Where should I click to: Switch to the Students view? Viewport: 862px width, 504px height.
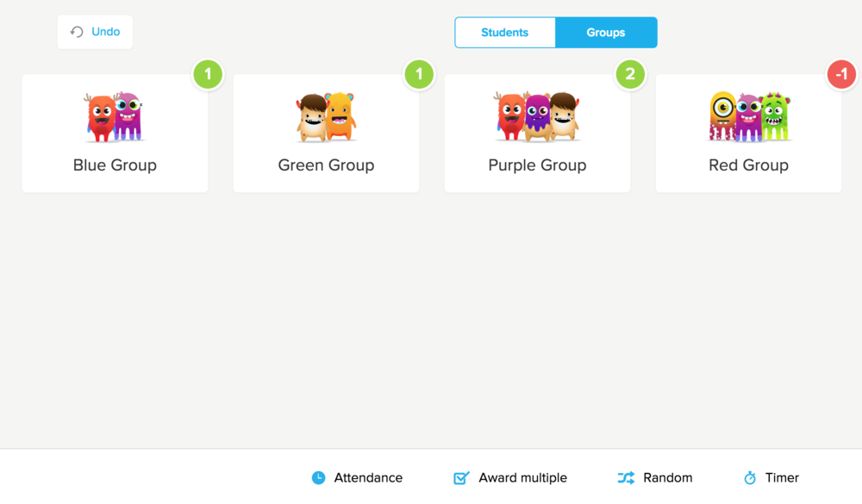tap(504, 33)
